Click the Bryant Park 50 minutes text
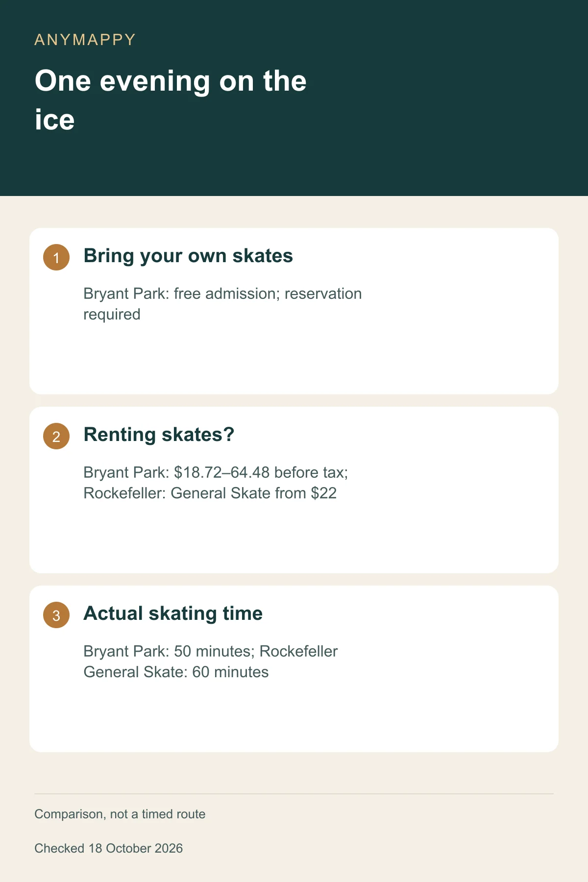 coord(169,651)
